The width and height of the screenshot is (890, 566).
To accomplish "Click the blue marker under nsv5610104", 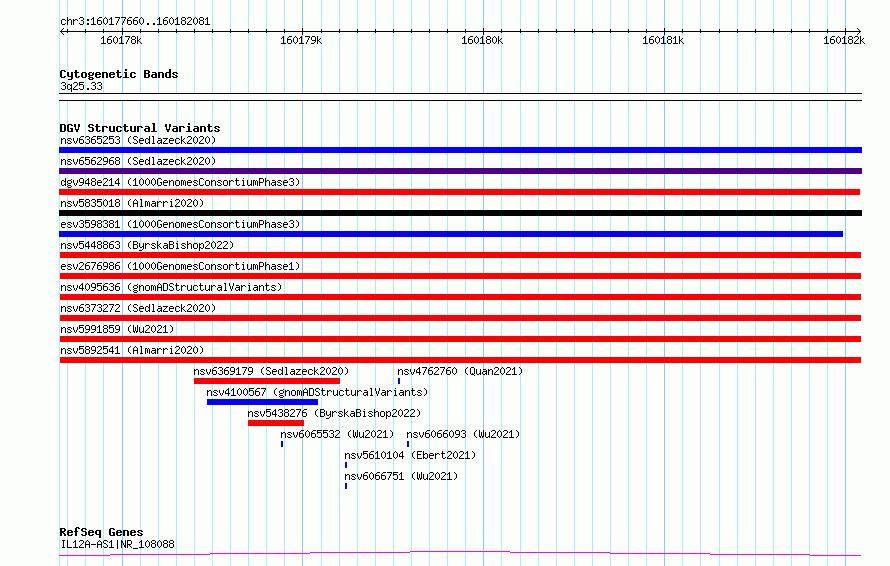I will tap(346, 465).
